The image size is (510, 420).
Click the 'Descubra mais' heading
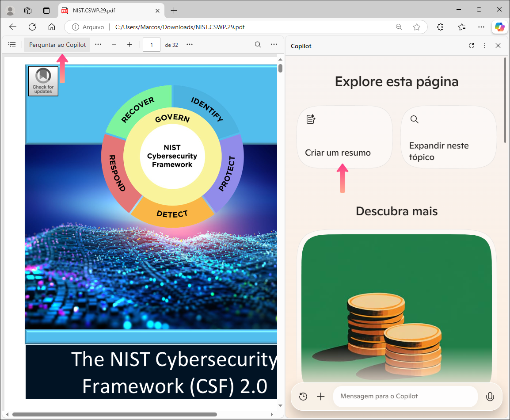(x=396, y=211)
